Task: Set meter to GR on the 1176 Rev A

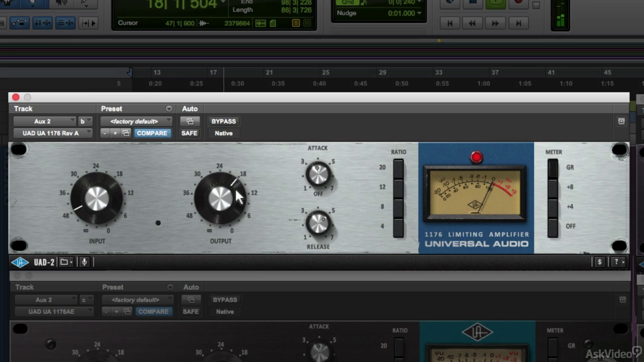Action: 552,168
